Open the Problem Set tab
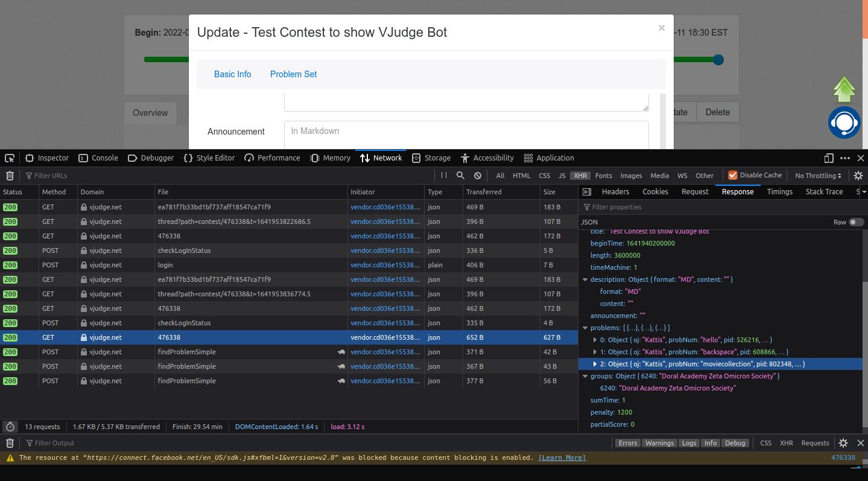This screenshot has height=481, width=868. click(x=293, y=74)
